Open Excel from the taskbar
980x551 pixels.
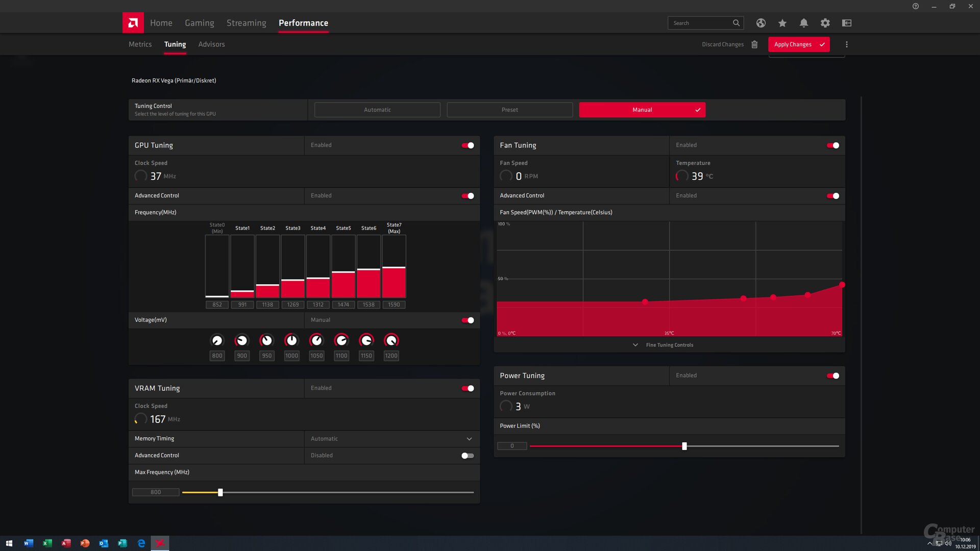tap(47, 543)
